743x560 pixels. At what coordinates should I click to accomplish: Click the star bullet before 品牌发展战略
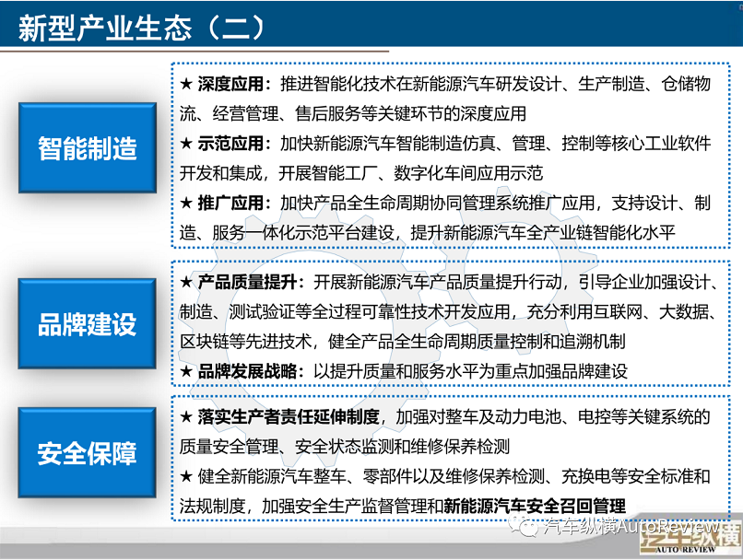pos(186,371)
